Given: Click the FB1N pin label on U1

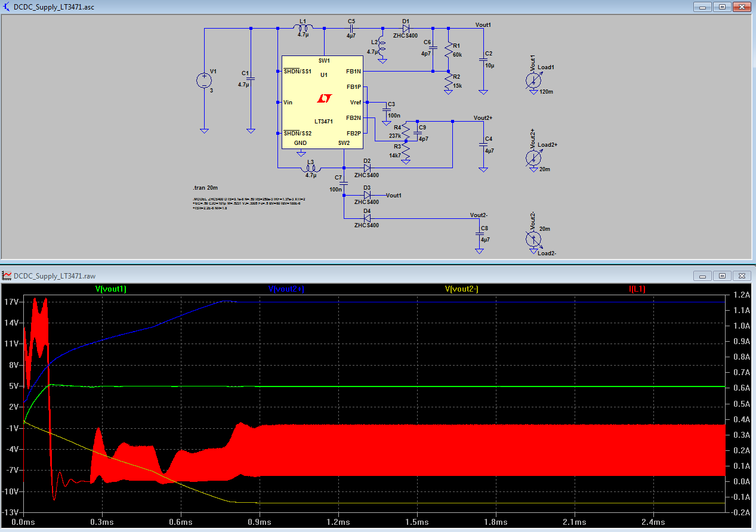Looking at the screenshot, I should tap(354, 72).
